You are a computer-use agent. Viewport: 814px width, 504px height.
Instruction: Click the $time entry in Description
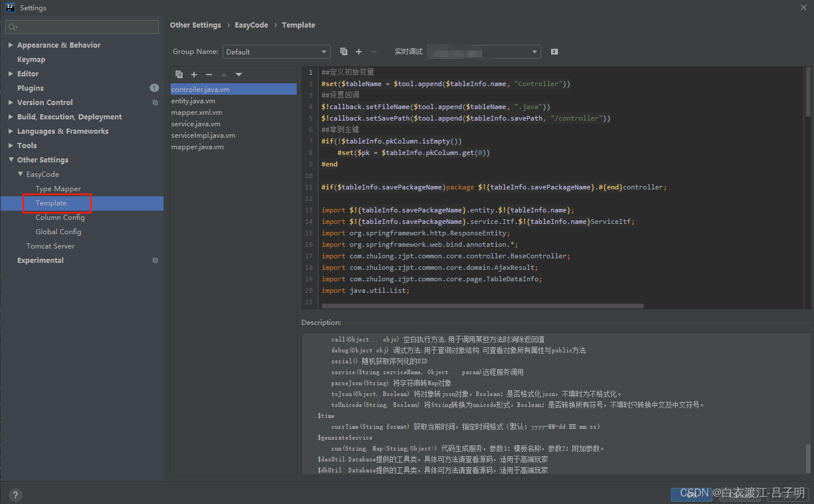click(x=325, y=416)
